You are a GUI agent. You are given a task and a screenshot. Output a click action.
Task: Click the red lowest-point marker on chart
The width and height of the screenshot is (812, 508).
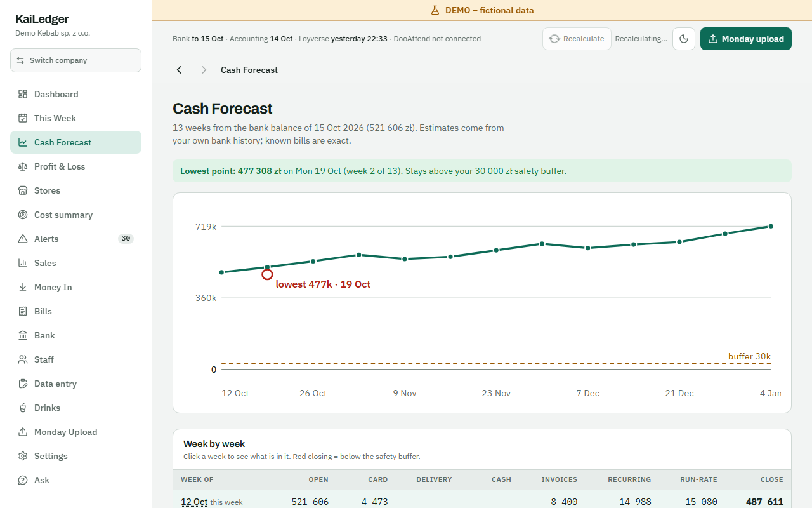click(x=267, y=274)
